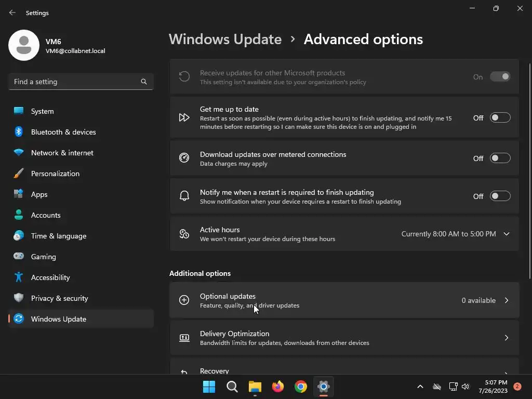Launch Firefox from the taskbar
This screenshot has width=532, height=399.
coord(278,387)
